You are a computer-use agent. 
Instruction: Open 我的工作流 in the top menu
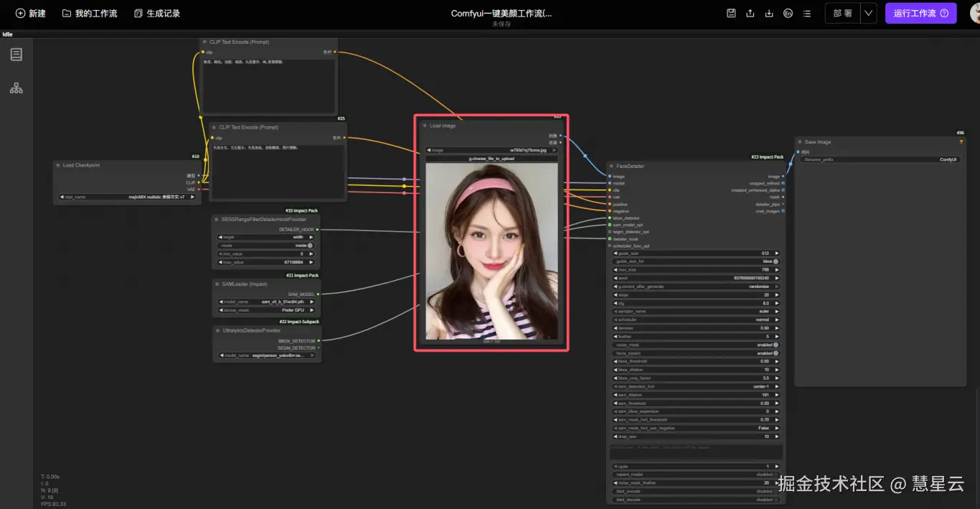90,13
